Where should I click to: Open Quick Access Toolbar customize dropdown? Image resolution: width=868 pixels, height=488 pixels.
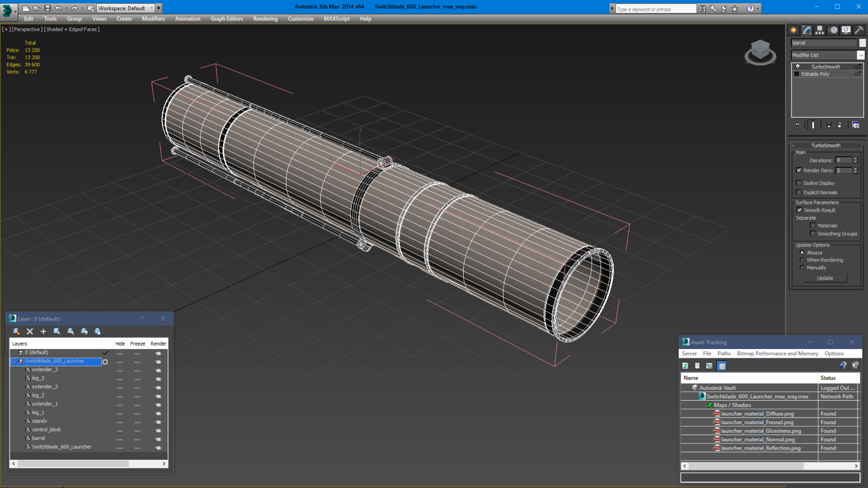pos(159,8)
